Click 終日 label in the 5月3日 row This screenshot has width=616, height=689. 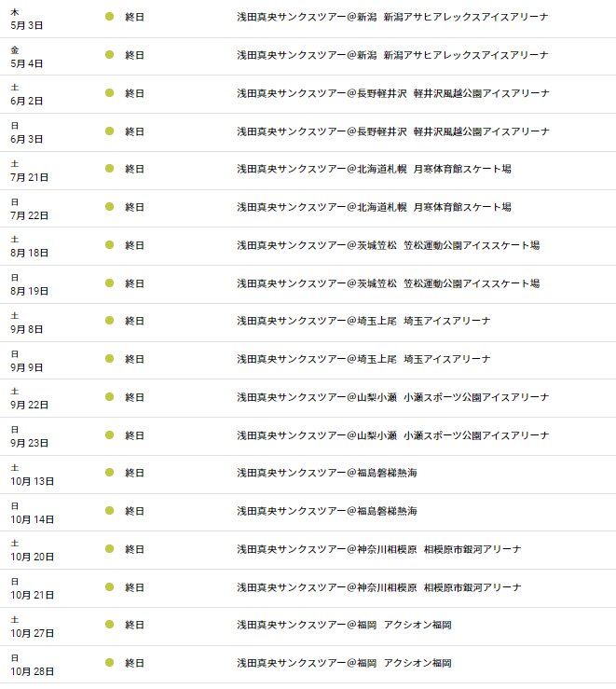135,17
